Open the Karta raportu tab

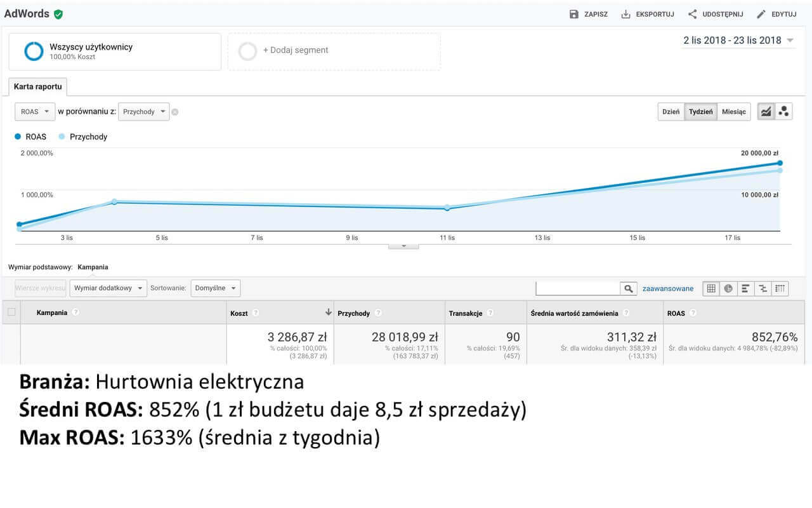pos(38,87)
